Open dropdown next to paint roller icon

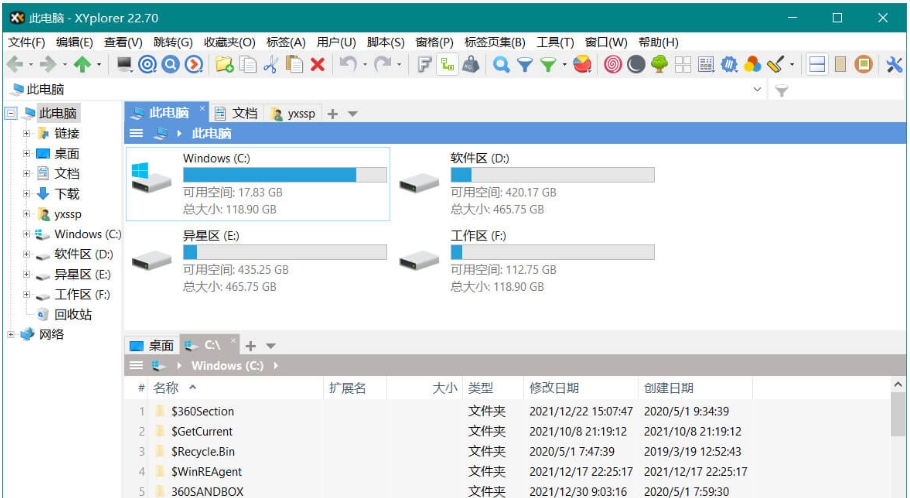click(x=792, y=64)
